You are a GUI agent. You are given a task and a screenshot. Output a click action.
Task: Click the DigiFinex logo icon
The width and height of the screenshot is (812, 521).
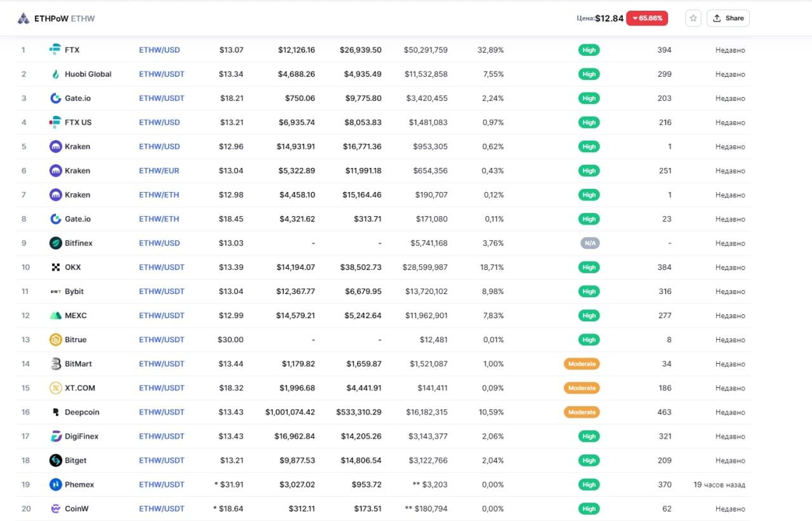pos(55,436)
